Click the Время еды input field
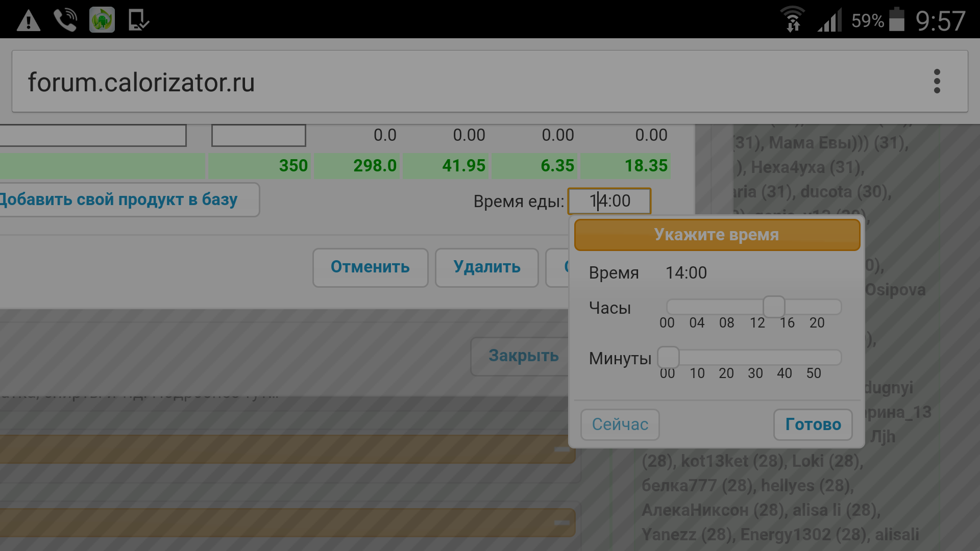980x551 pixels. click(609, 201)
